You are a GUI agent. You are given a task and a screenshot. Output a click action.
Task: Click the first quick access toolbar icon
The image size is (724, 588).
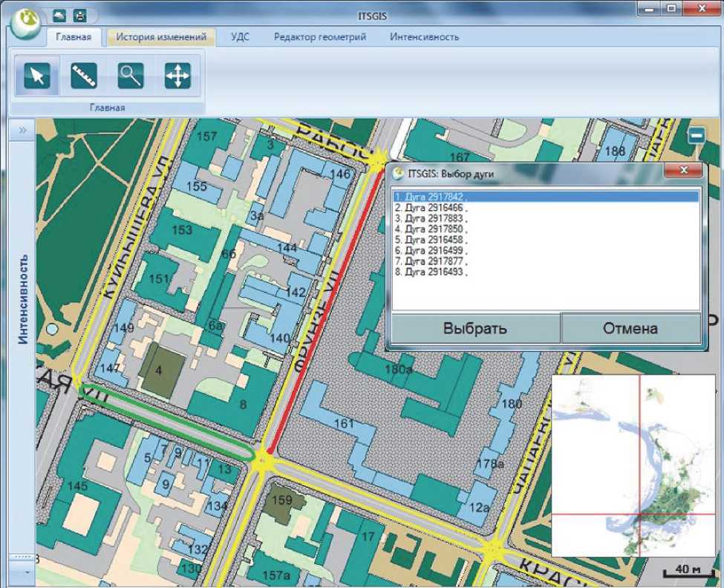coord(61,14)
